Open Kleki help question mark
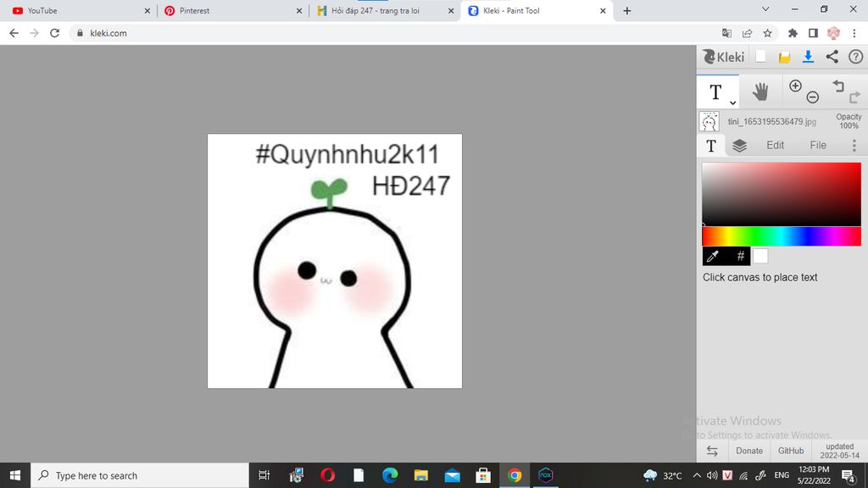Screen dimensions: 868x488 click(855, 57)
